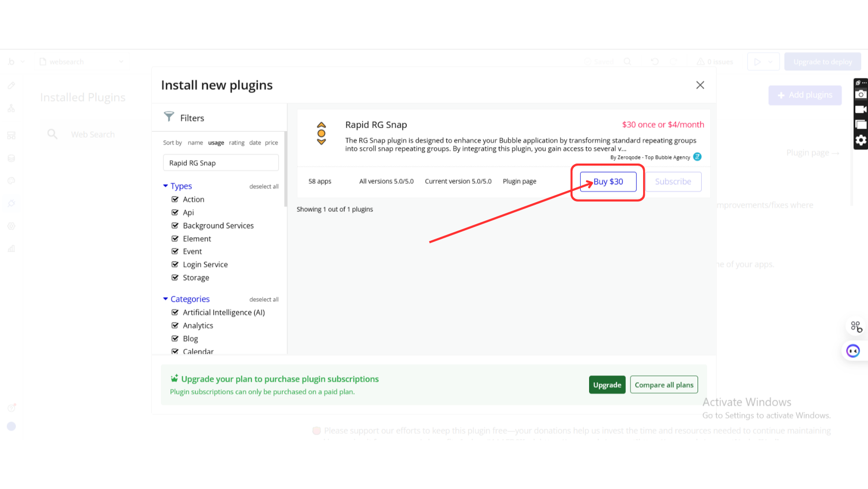Click the Subscribe button
Image resolution: width=868 pixels, height=489 pixels.
(x=673, y=182)
